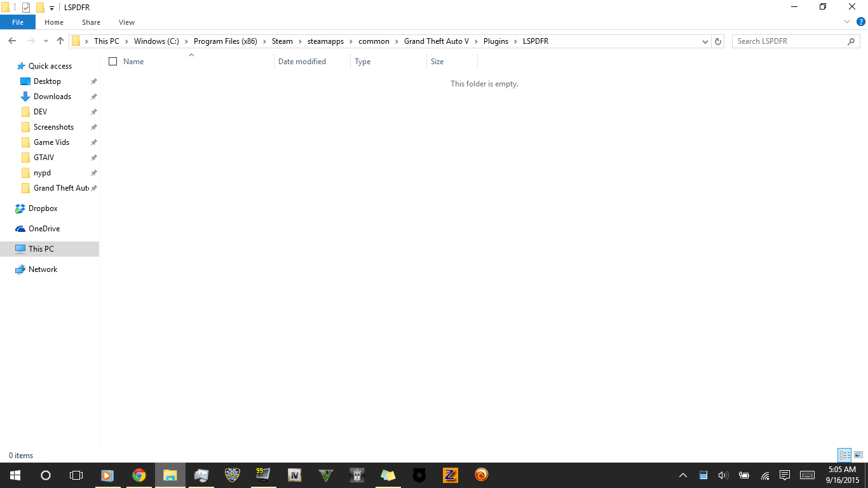Launch Google Chrome from taskbar
The image size is (868, 488).
(x=139, y=475)
